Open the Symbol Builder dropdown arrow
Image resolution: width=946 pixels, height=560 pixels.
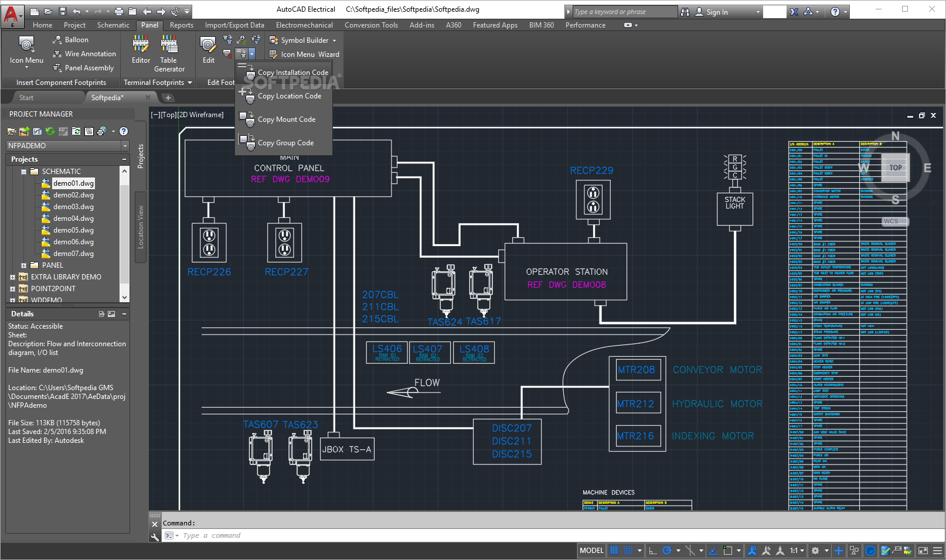click(x=335, y=40)
